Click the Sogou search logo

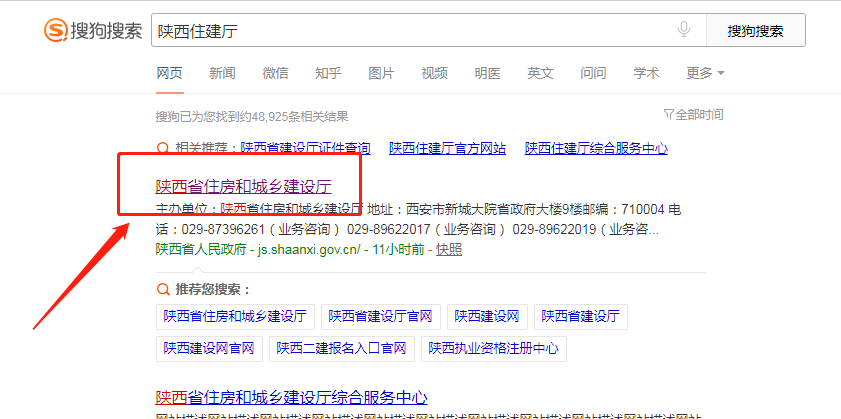[93, 31]
